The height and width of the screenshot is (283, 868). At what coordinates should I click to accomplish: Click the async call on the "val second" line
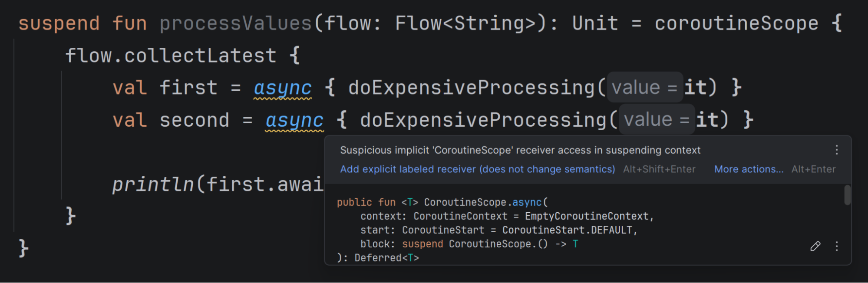294,120
